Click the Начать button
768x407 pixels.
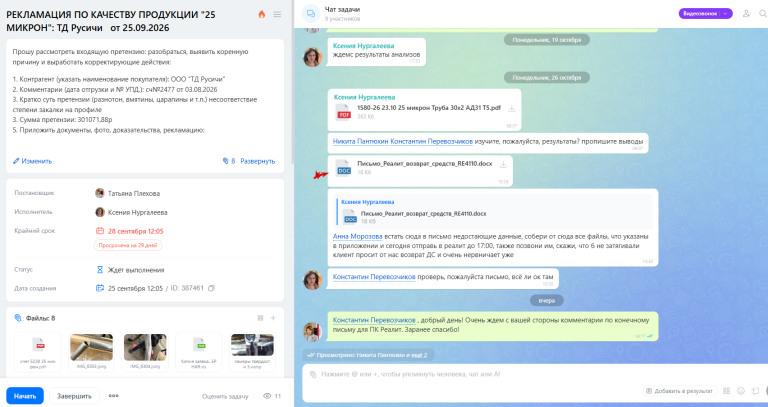(x=25, y=396)
